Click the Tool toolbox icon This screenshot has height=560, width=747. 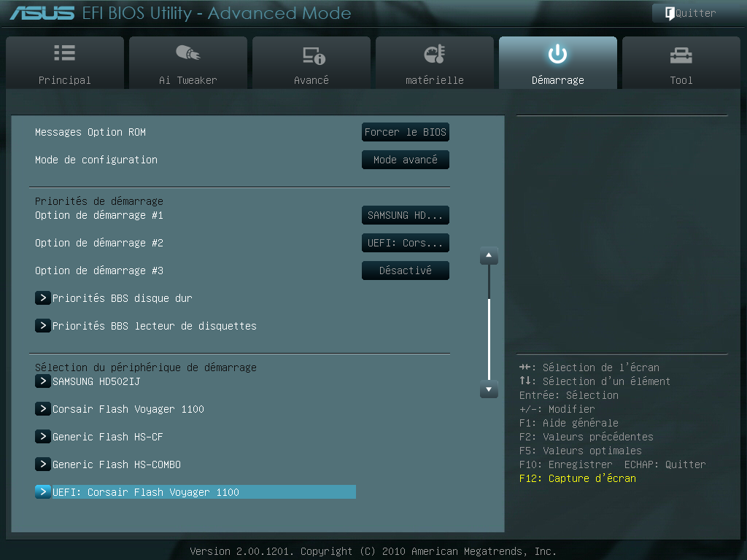[x=681, y=55]
